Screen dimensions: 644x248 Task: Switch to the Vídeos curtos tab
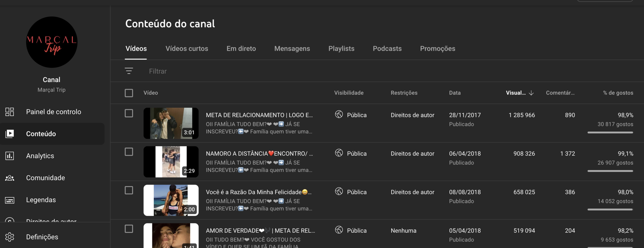coord(187,49)
